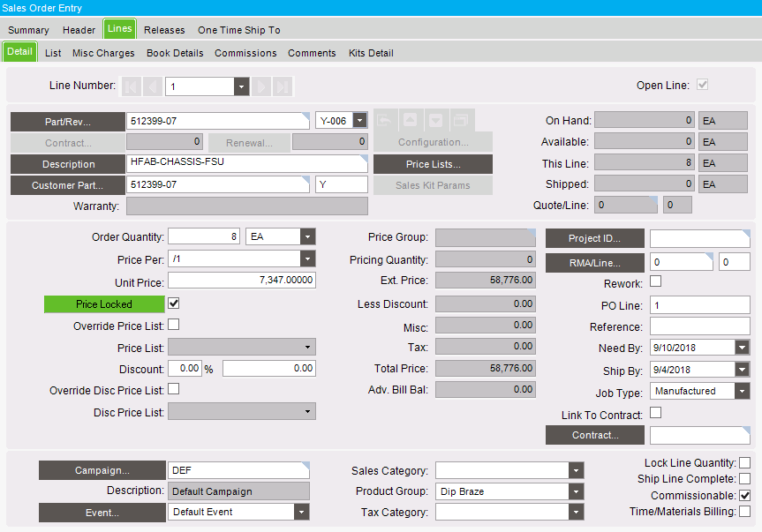The height and width of the screenshot is (532, 762).
Task: Click the RMA/Line... button
Action: [x=595, y=263]
